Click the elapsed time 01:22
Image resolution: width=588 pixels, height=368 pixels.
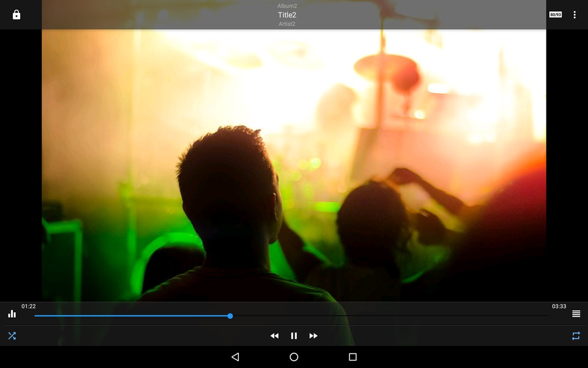click(29, 307)
